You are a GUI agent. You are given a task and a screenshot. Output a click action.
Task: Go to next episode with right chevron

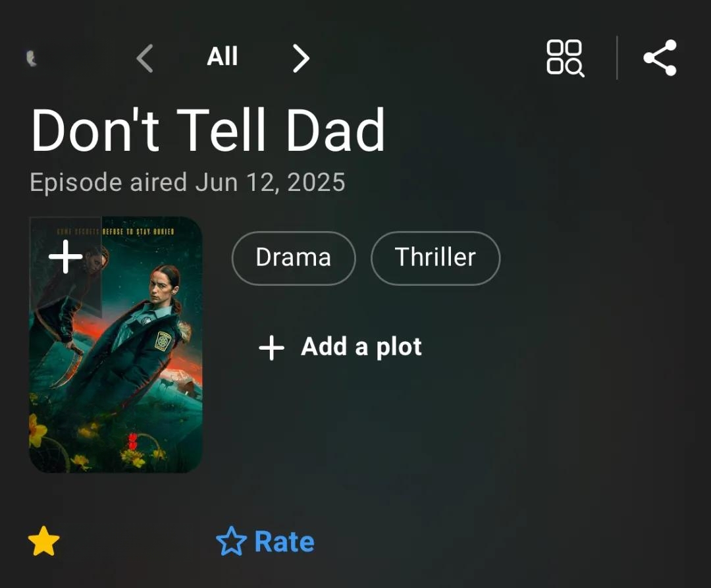coord(301,58)
